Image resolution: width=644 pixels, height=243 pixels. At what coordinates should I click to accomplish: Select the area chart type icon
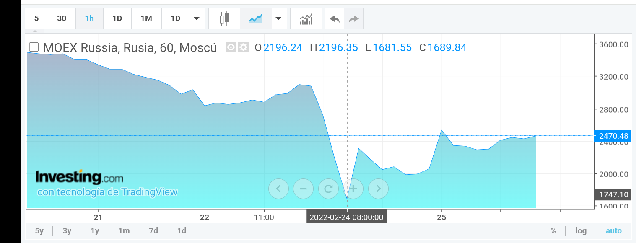255,18
